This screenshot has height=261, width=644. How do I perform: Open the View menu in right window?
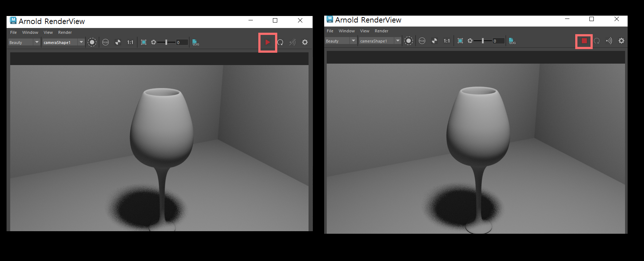click(x=365, y=31)
